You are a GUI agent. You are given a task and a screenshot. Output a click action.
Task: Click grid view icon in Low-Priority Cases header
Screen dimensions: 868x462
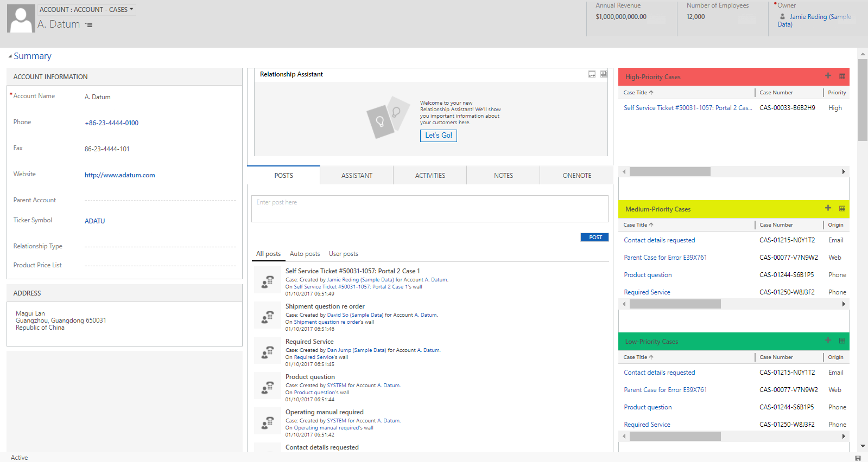click(842, 341)
